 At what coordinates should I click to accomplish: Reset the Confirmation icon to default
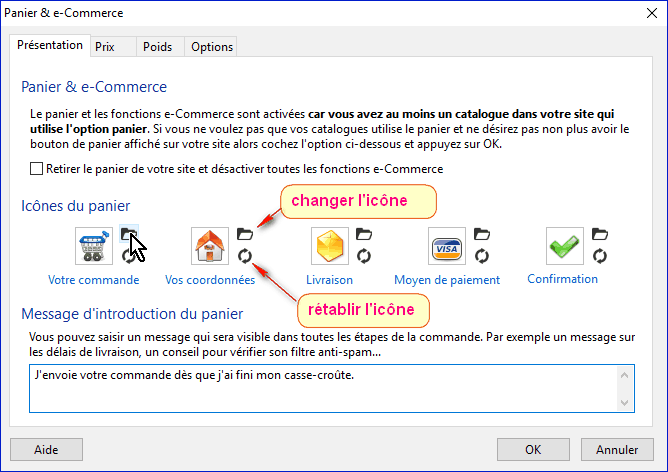[x=599, y=256]
